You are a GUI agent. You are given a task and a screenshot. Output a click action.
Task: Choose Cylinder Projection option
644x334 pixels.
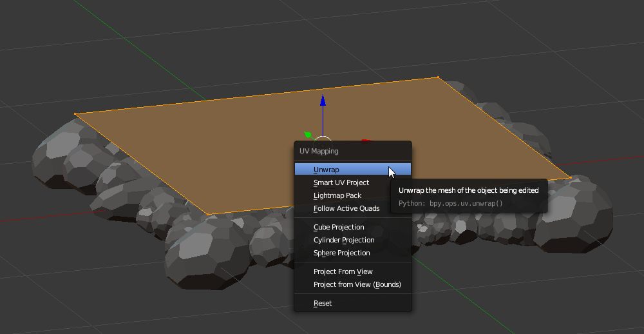tap(344, 240)
